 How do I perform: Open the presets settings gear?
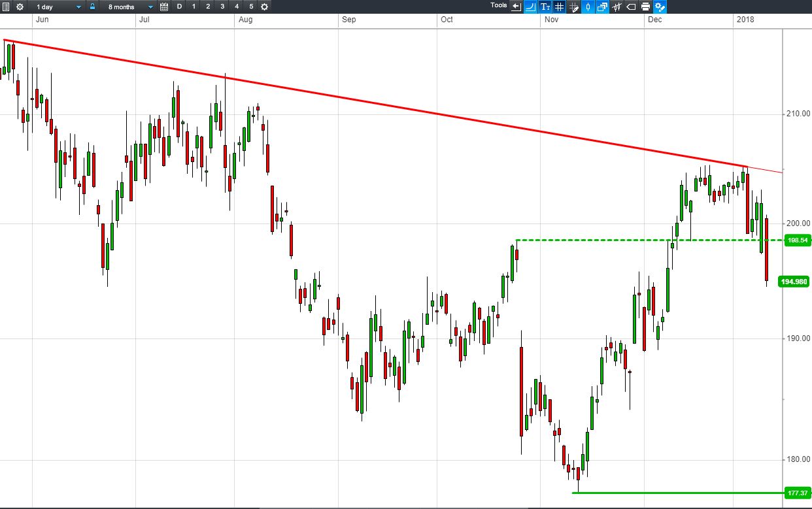point(264,7)
